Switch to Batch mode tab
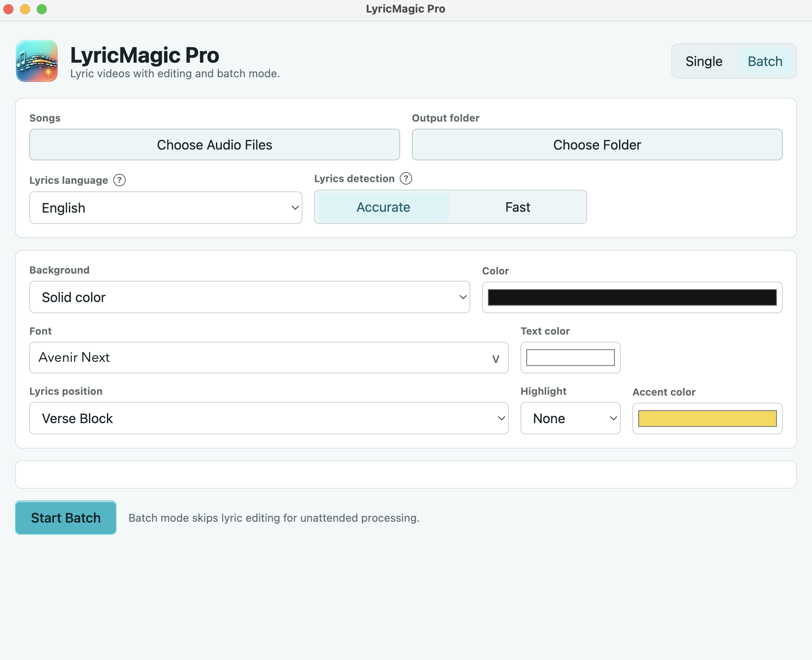812x660 pixels. pyautogui.click(x=765, y=61)
